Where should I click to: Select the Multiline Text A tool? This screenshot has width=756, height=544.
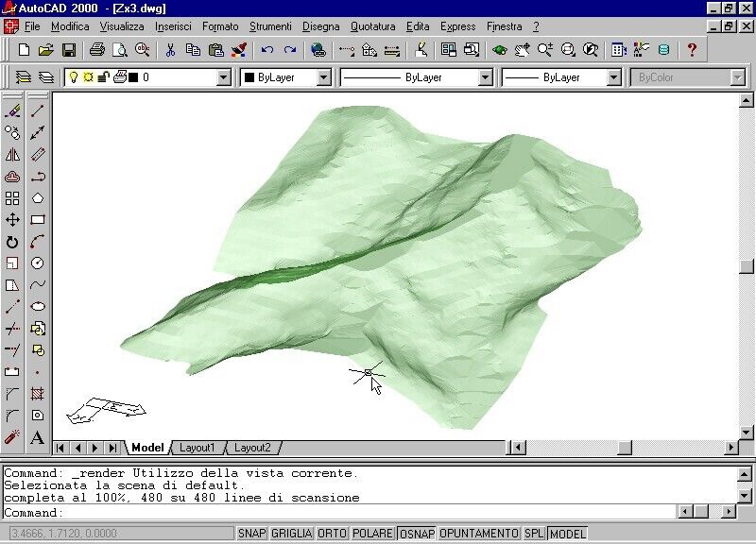38,437
